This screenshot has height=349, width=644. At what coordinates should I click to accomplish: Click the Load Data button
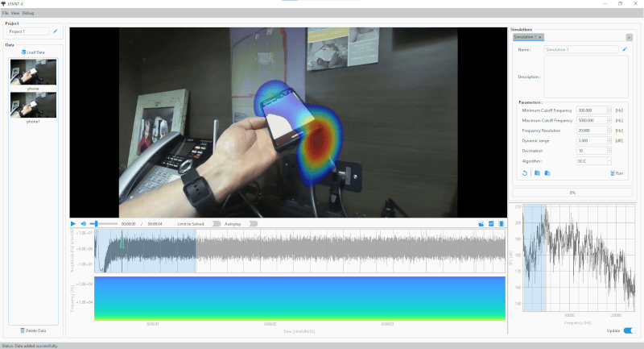[x=33, y=52]
